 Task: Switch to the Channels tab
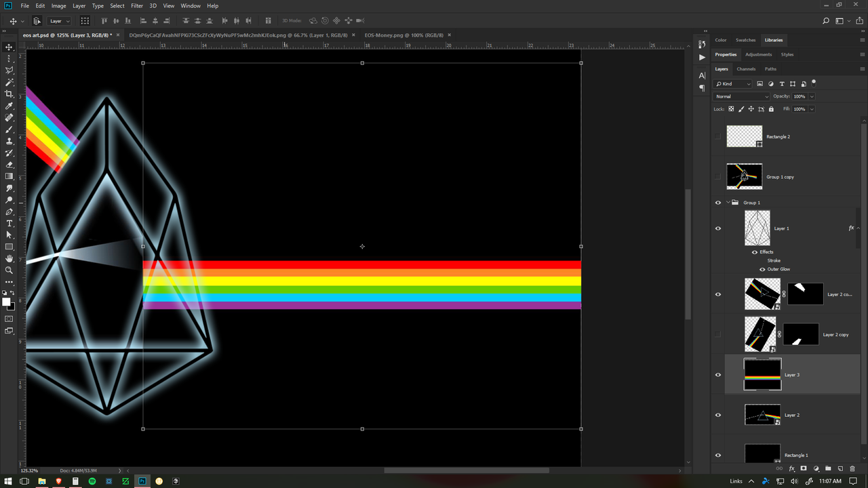tap(746, 68)
